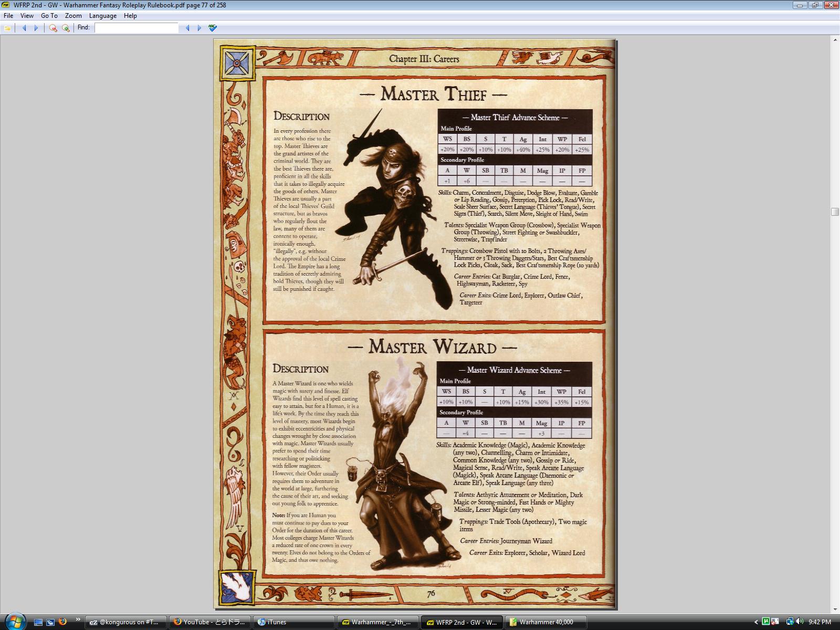Click the '+35%' WP value in Master Wizard table
Image resolution: width=840 pixels, height=630 pixels.
click(x=562, y=402)
